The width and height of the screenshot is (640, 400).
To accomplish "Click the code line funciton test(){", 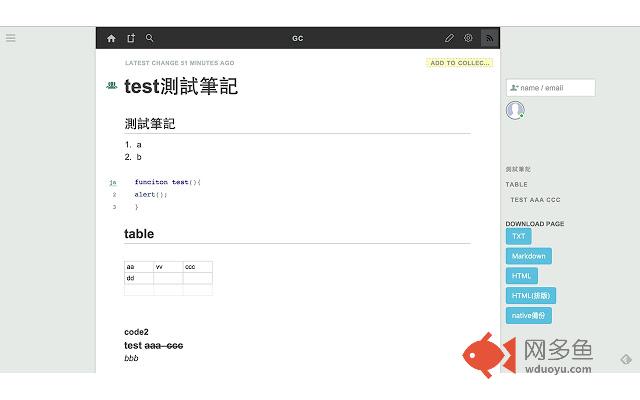I will tap(167, 182).
